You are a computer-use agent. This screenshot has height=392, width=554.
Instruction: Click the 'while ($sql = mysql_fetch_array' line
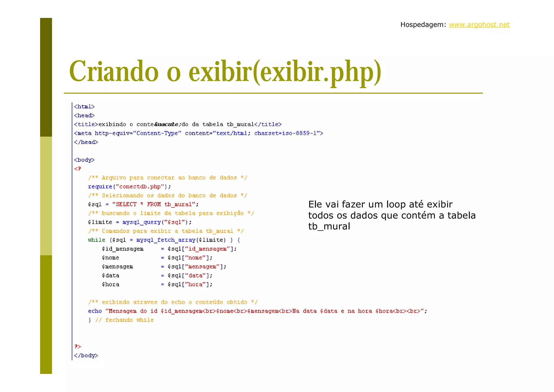pyautogui.click(x=164, y=240)
